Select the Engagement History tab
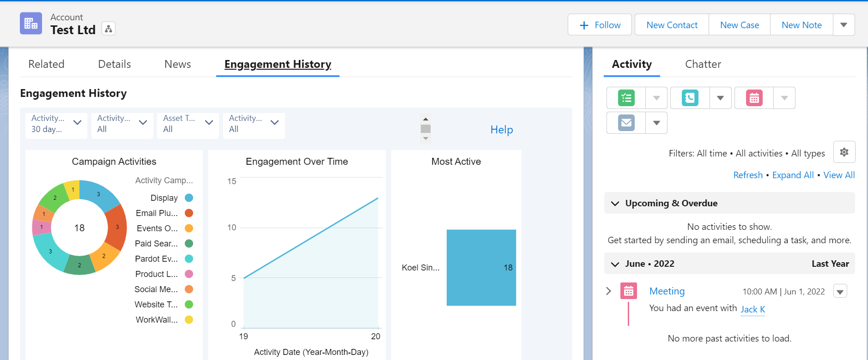 tap(278, 64)
